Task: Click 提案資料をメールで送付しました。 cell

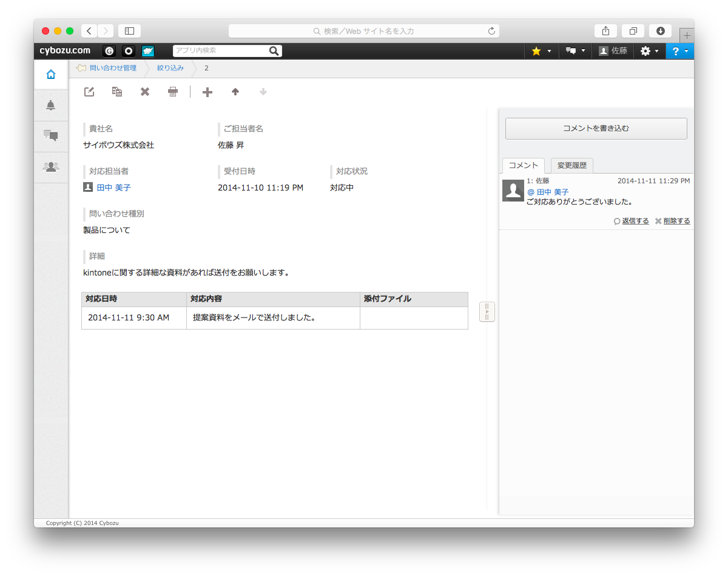Action: pyautogui.click(x=273, y=317)
